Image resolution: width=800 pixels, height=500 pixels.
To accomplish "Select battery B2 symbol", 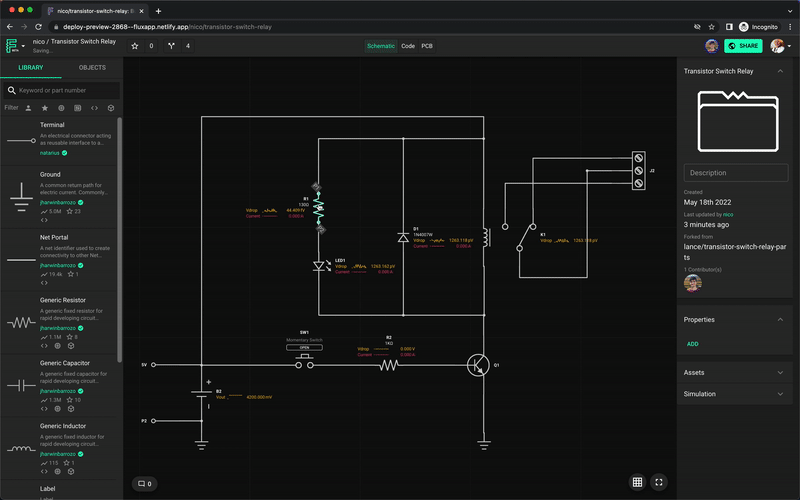I will pos(202,393).
